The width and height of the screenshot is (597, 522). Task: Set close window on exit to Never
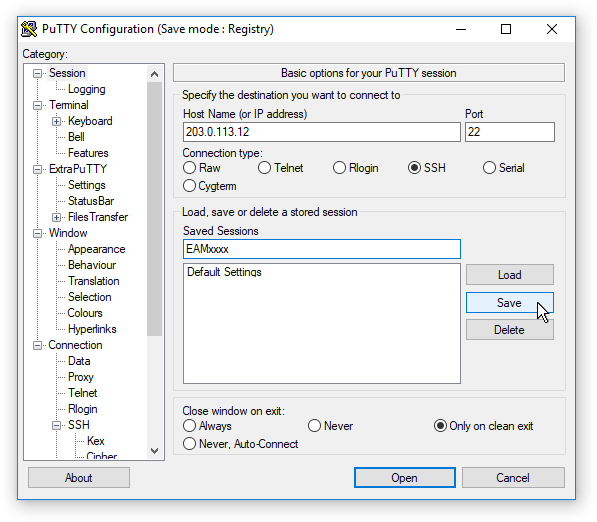coord(314,426)
